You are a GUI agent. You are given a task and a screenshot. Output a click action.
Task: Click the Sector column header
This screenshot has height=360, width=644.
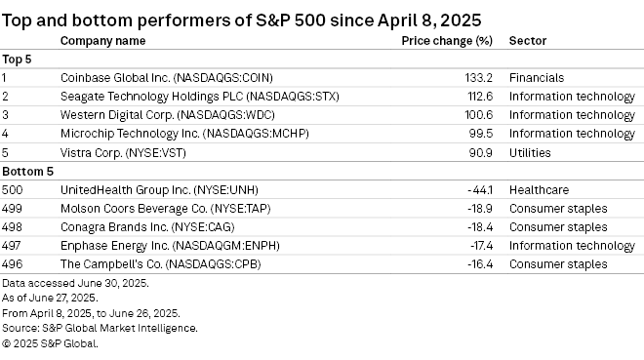528,41
